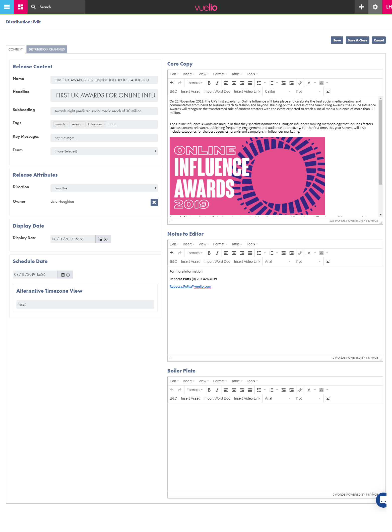This screenshot has width=392, height=532.
Task: Click the Core Copy editor scrollbar
Action: [381, 142]
